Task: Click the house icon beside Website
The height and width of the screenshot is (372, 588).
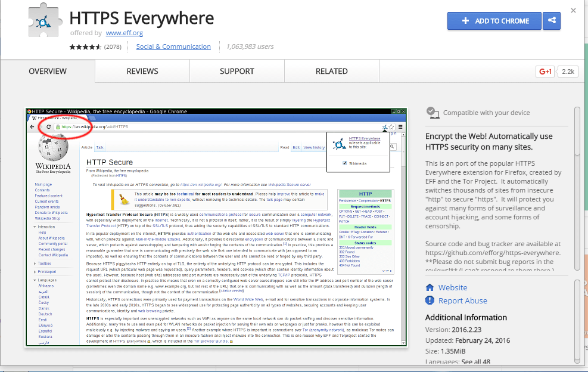Action: [x=430, y=287]
